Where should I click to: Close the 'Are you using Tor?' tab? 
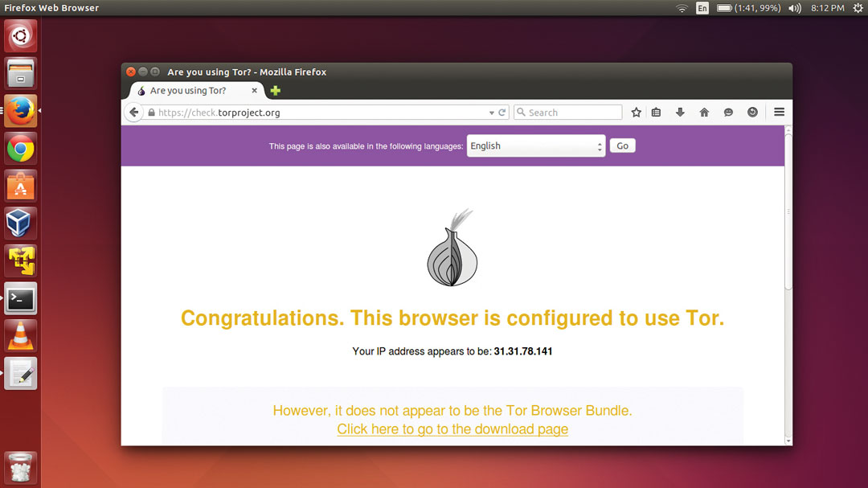[x=255, y=90]
